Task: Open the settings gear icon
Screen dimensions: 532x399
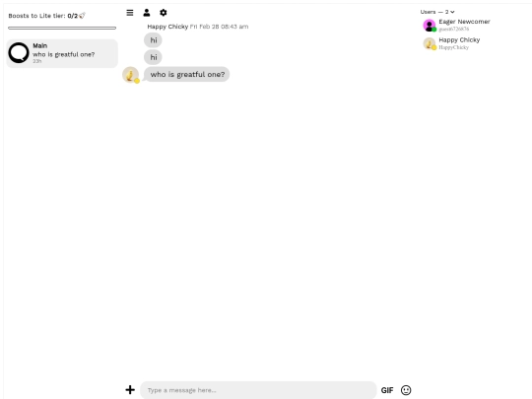Action: (x=164, y=13)
